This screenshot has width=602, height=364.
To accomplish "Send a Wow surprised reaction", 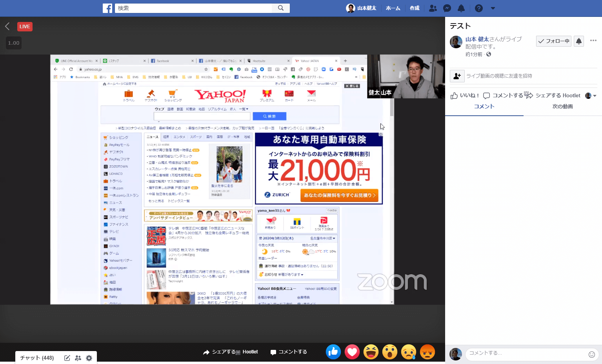I will pos(390,352).
